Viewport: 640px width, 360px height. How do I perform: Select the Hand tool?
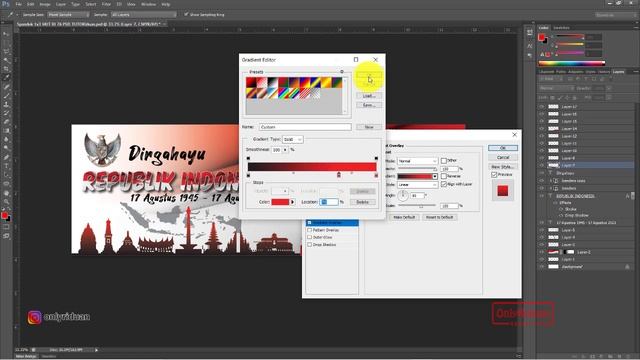pos(6,193)
